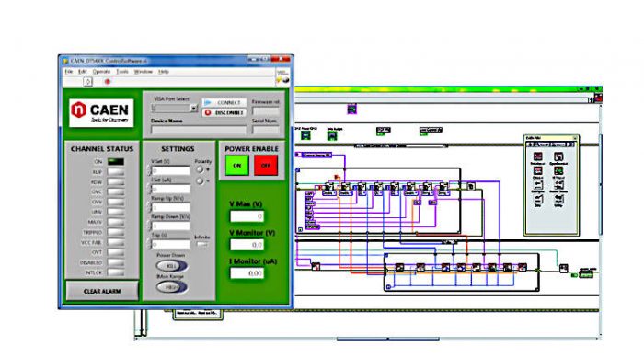Image resolution: width=644 pixels, height=359 pixels.
Task: Click the green Power Enable ON button
Action: (237, 166)
